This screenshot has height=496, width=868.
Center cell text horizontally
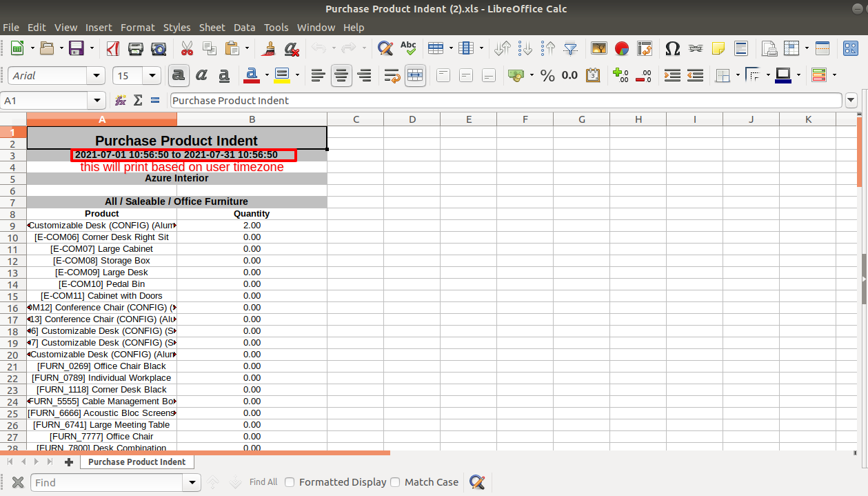(341, 75)
